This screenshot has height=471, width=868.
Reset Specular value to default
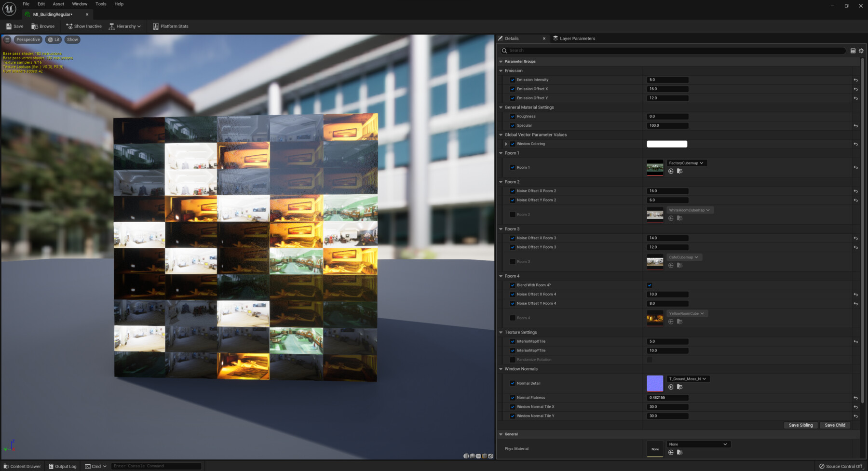pyautogui.click(x=855, y=126)
